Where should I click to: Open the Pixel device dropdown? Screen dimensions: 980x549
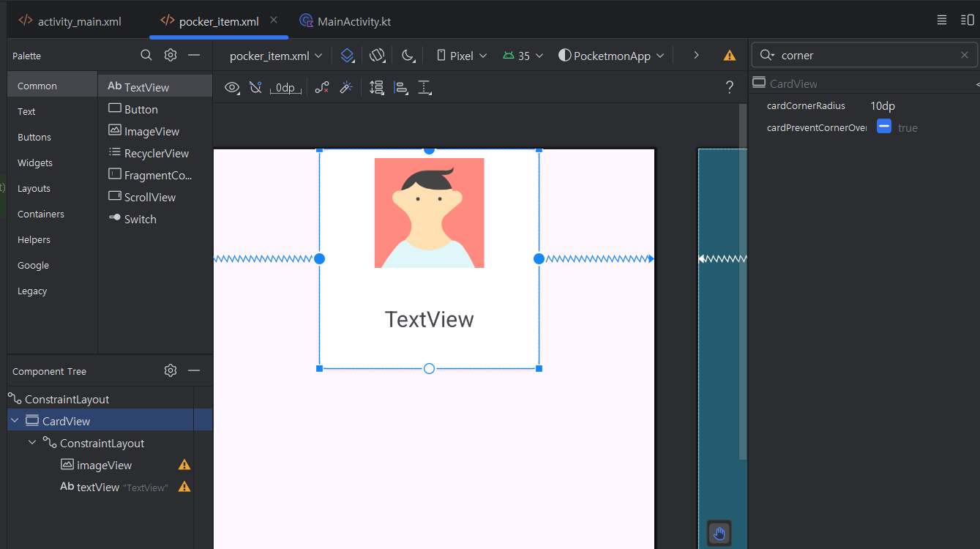[462, 56]
